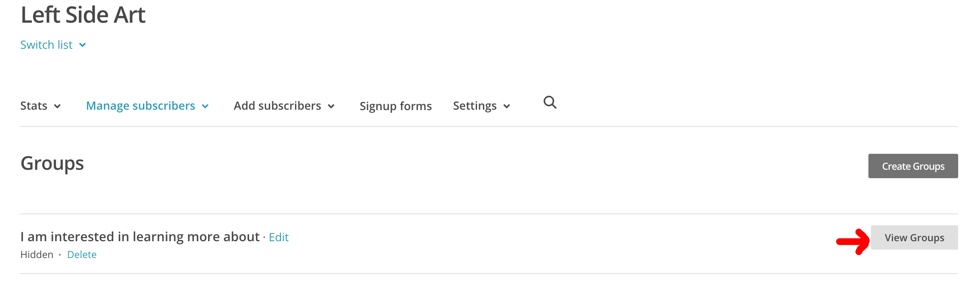Delete the hidden group category

click(82, 255)
